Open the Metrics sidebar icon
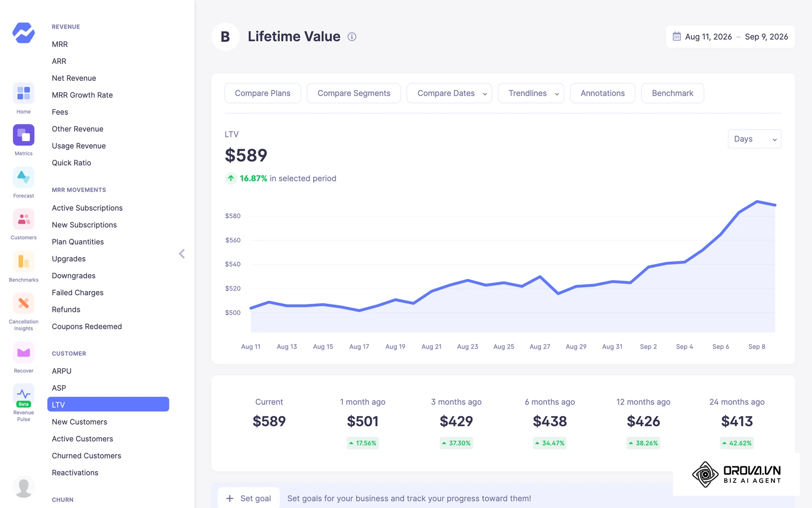The width and height of the screenshot is (812, 508). tap(23, 135)
